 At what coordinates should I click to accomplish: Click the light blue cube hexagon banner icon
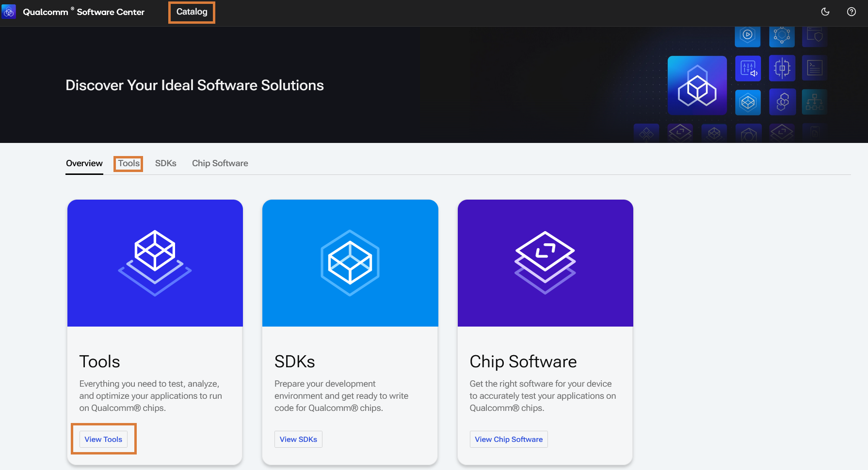coord(748,102)
